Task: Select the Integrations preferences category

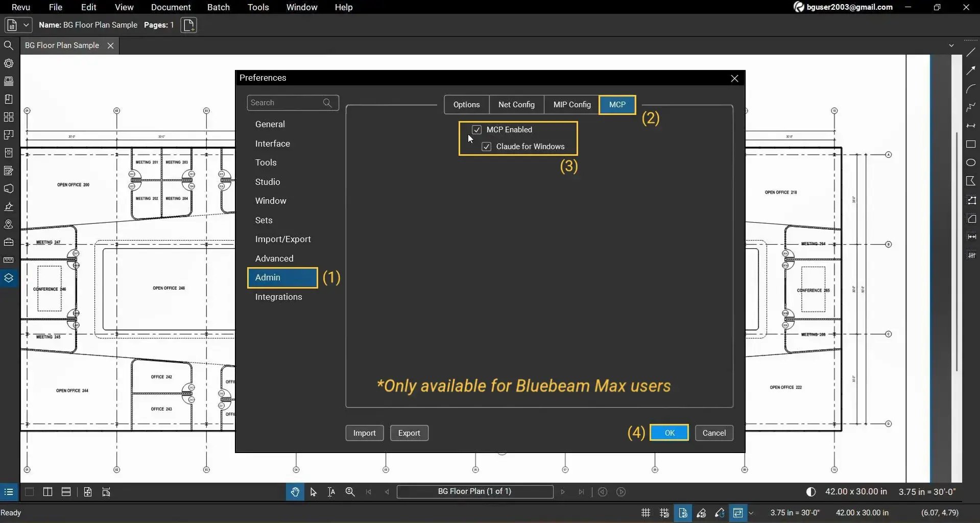Action: (278, 297)
